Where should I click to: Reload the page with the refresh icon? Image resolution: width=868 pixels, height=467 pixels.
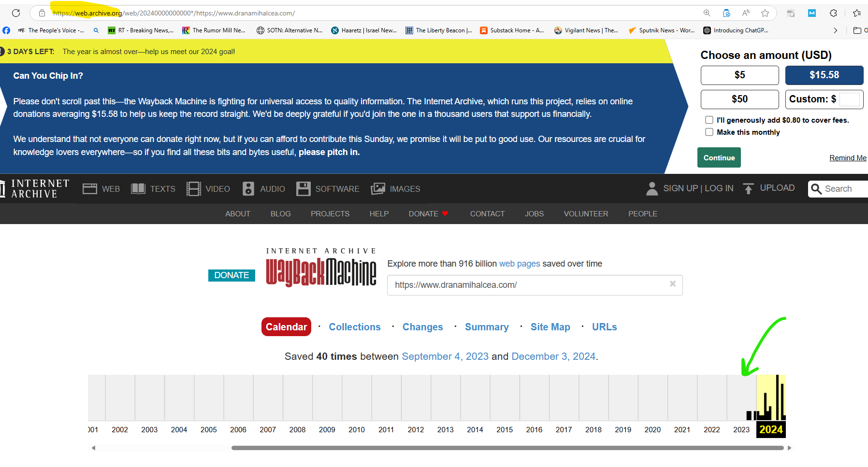[x=16, y=13]
